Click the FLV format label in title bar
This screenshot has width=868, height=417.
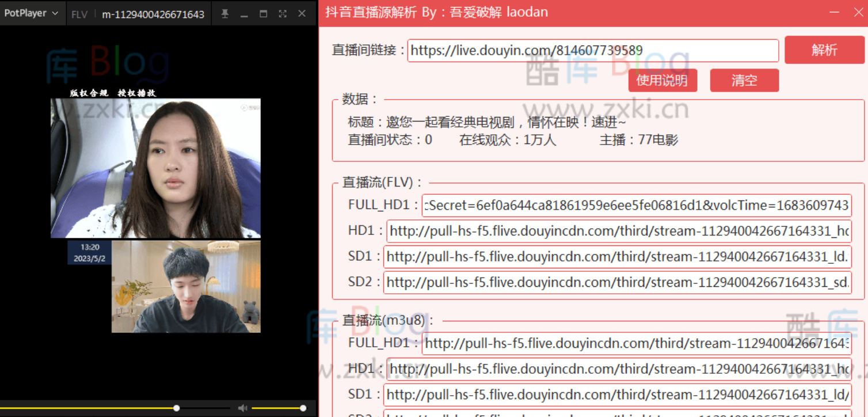click(x=79, y=14)
